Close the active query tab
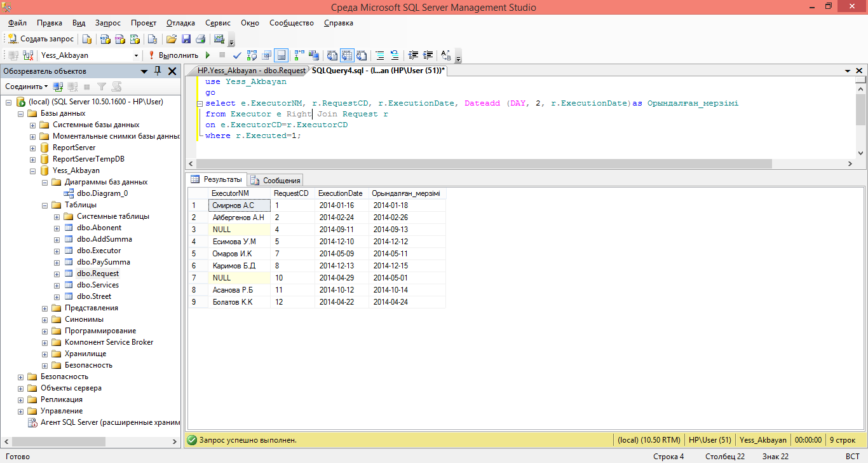868x463 pixels. pos(859,71)
